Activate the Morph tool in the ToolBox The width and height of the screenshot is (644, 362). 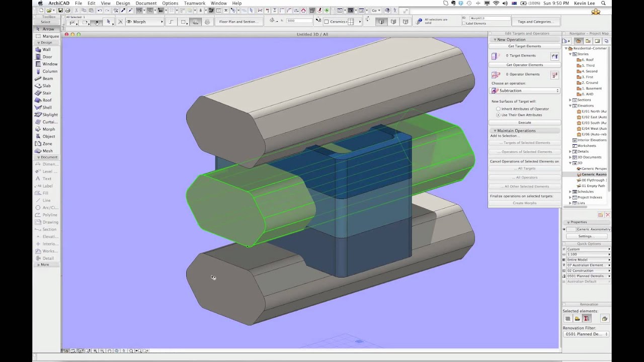[46, 129]
